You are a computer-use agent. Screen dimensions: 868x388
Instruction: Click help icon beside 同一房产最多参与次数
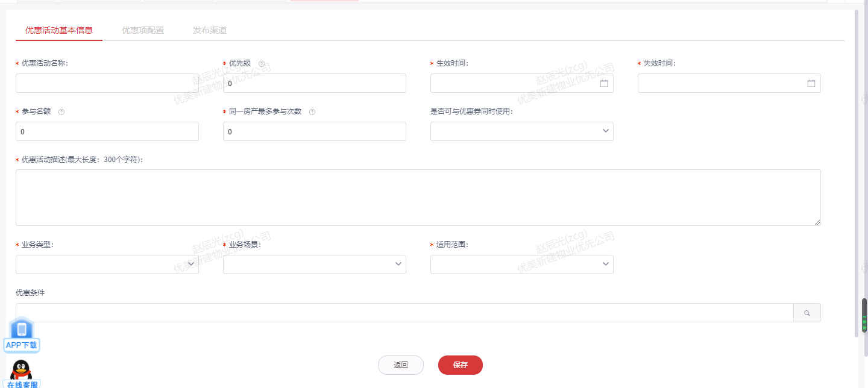pos(312,111)
